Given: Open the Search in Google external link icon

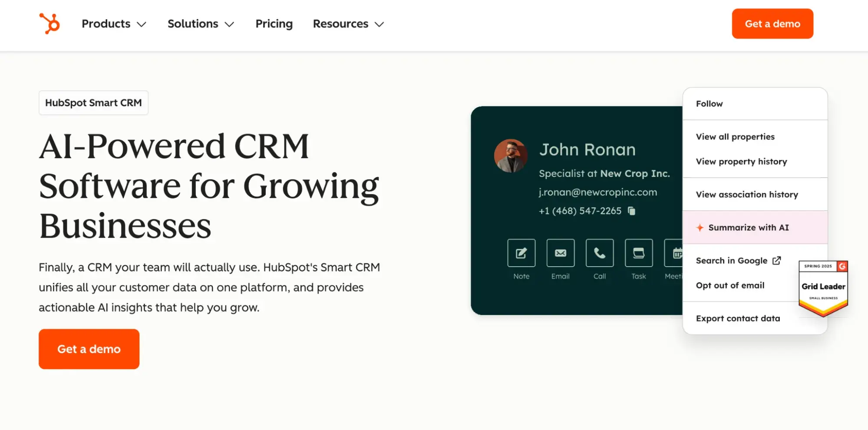Looking at the screenshot, I should (777, 260).
